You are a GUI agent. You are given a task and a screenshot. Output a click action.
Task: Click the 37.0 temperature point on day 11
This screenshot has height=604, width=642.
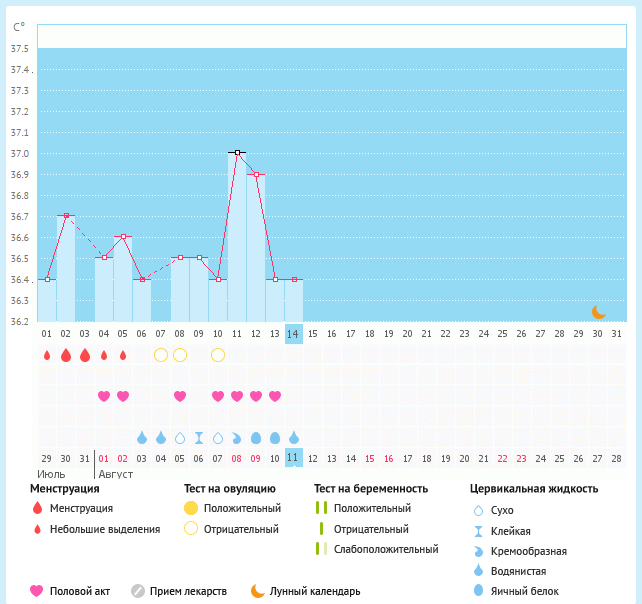(237, 152)
